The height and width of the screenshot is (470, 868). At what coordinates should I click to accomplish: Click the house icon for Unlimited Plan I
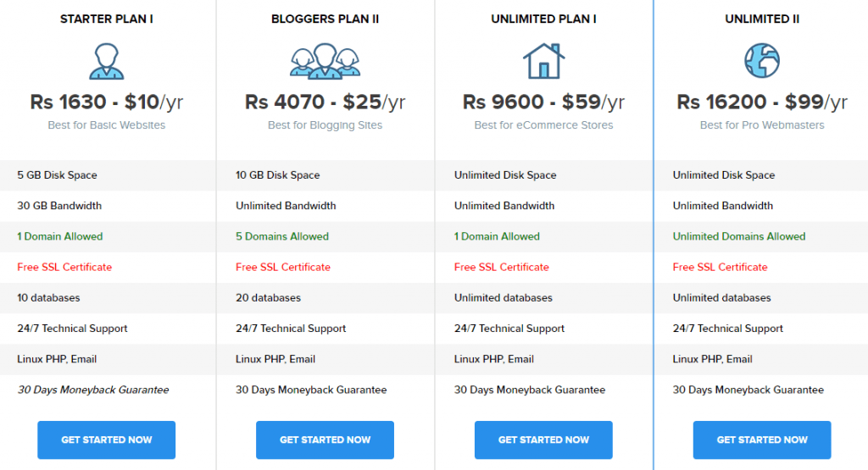click(543, 61)
